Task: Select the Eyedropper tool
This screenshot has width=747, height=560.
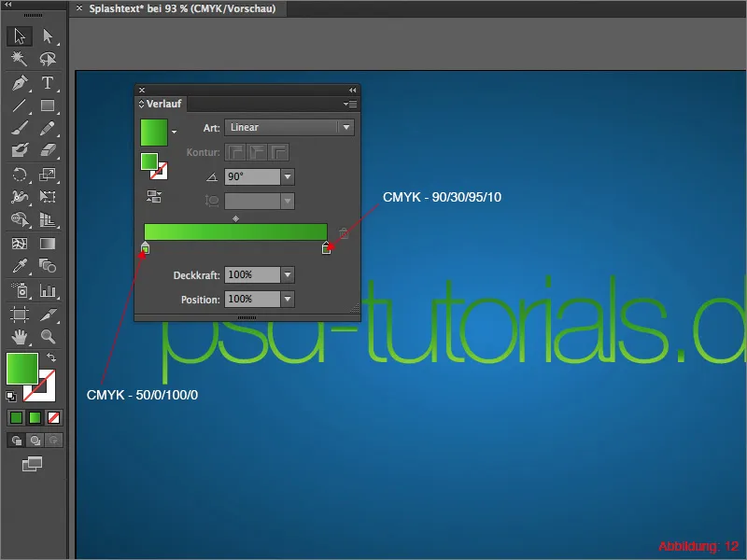Action: point(20,266)
